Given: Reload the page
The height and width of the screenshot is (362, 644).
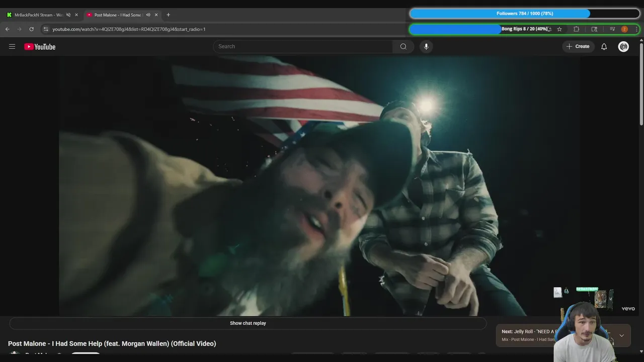Looking at the screenshot, I should pyautogui.click(x=31, y=29).
